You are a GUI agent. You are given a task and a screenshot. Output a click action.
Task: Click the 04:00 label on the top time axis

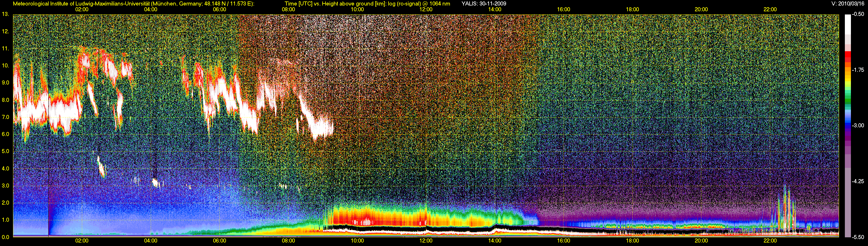(x=151, y=10)
